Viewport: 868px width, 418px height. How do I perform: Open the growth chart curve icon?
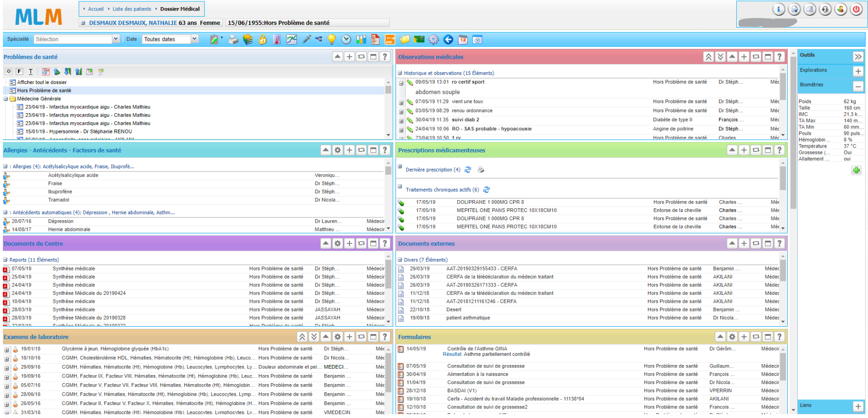(x=291, y=40)
